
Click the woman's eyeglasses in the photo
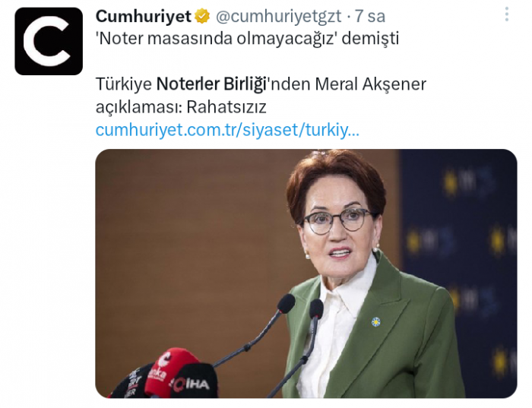(x=337, y=220)
